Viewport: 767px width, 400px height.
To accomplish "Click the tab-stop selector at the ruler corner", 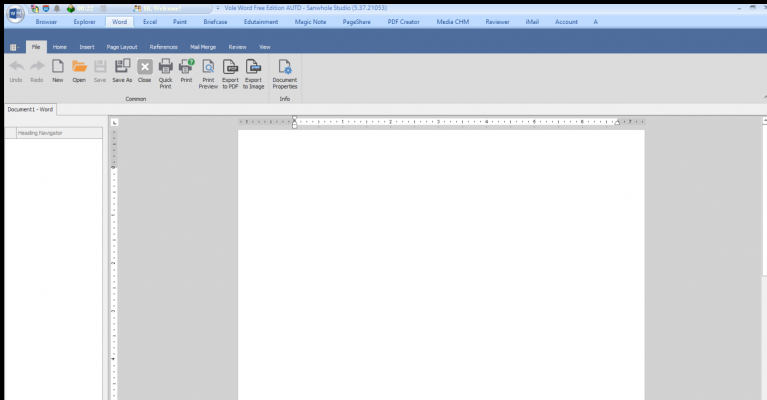I will coord(114,122).
